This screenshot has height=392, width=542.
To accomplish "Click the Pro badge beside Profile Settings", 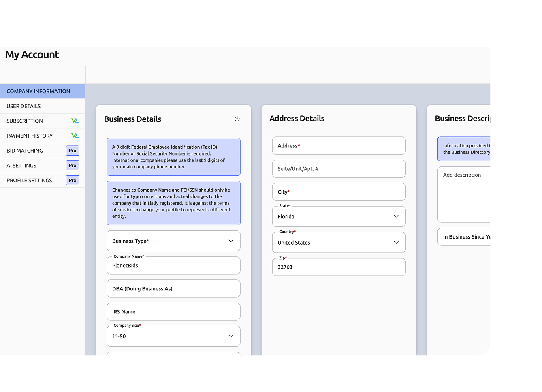I will tap(73, 180).
